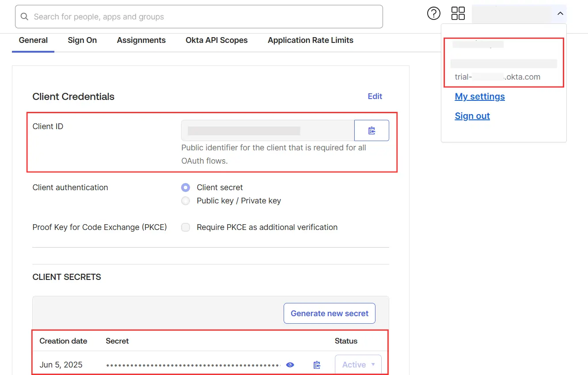Click the Client ID value field
This screenshot has width=588, height=375.
pos(268,130)
